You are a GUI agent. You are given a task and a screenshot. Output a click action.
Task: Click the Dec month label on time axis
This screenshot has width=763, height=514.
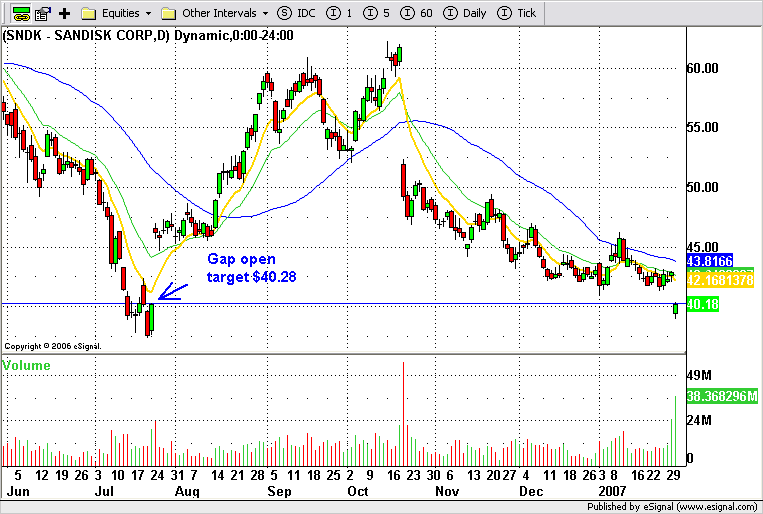(531, 492)
